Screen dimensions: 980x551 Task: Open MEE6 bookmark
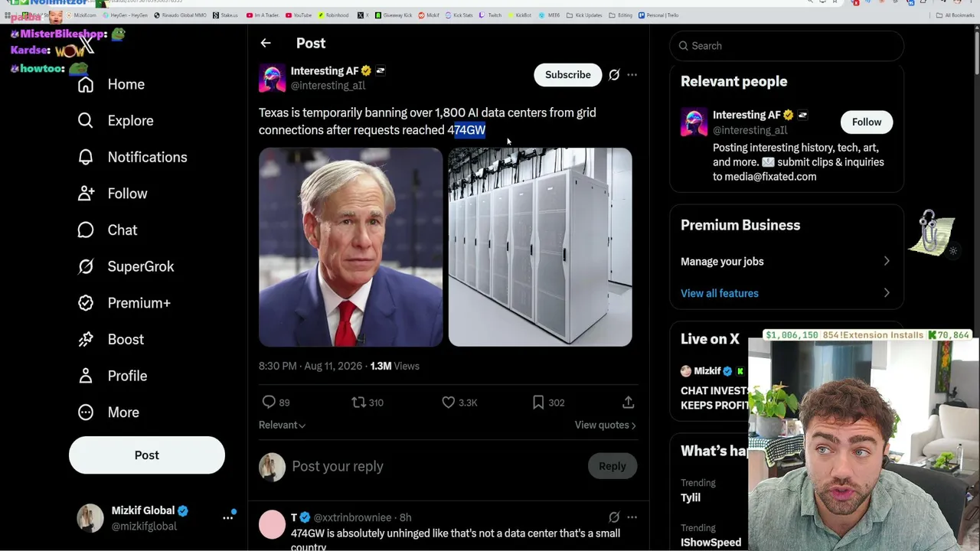549,15
